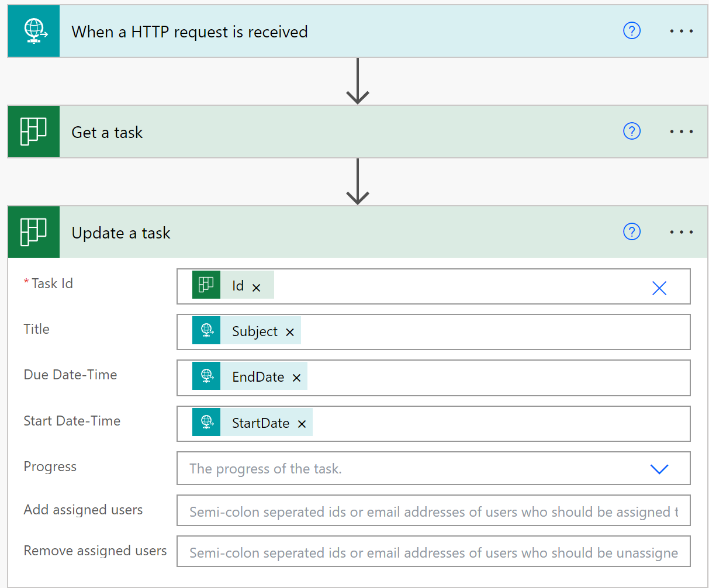Screen dimensions: 709x588
Task: Open help for Update a task step
Action: (632, 232)
